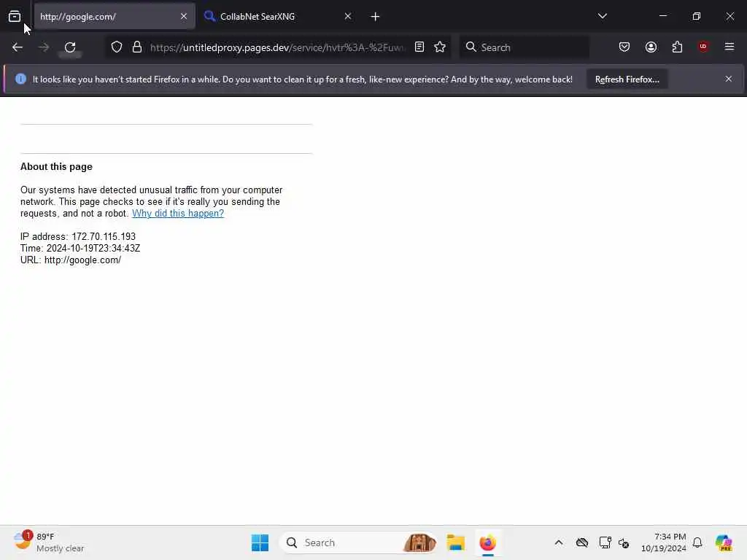Open File Explorer from the taskbar
This screenshot has height=560, width=747.
455,542
